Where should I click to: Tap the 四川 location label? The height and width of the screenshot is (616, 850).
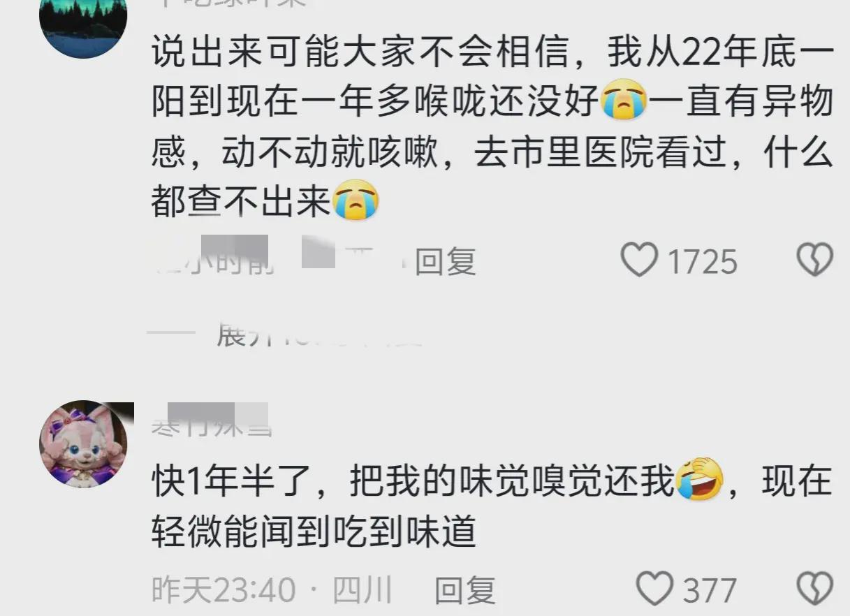[361, 591]
